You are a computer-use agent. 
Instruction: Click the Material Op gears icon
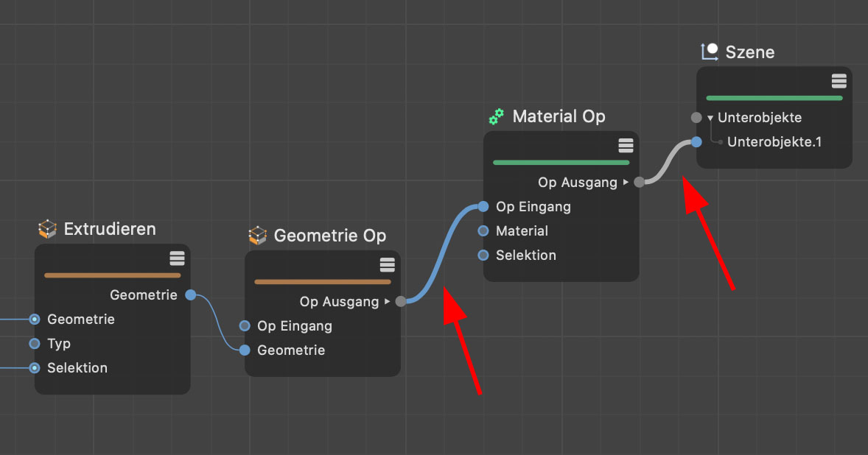(x=497, y=116)
